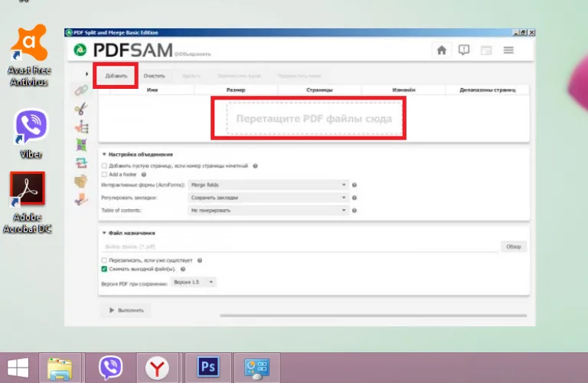Open Split by size module (bottom sidebar icon)
The height and width of the screenshot is (383, 588).
pos(81,200)
